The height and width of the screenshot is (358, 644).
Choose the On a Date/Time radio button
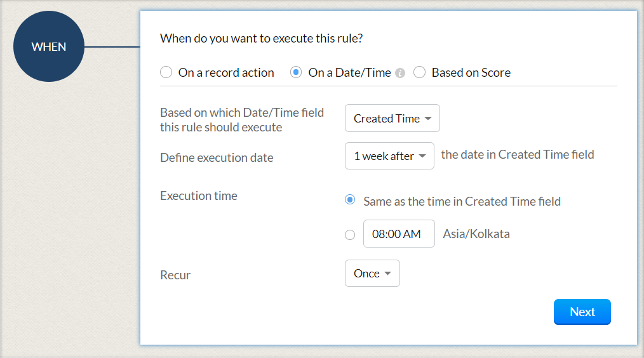click(296, 72)
